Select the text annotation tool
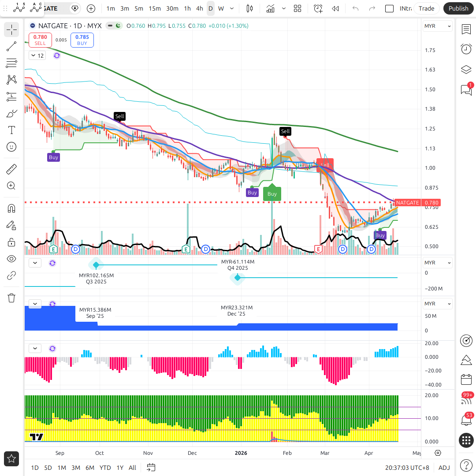476x476 pixels. tap(11, 130)
